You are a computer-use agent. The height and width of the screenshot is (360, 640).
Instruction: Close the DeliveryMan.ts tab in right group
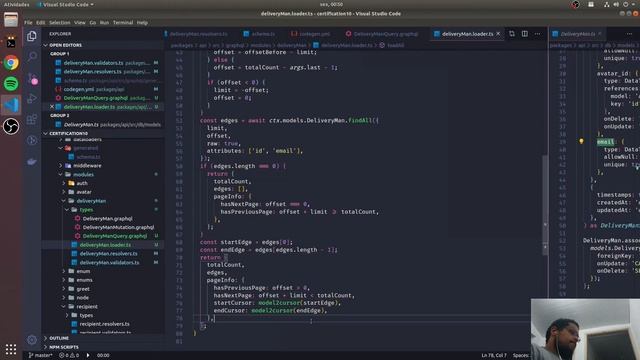(600, 34)
